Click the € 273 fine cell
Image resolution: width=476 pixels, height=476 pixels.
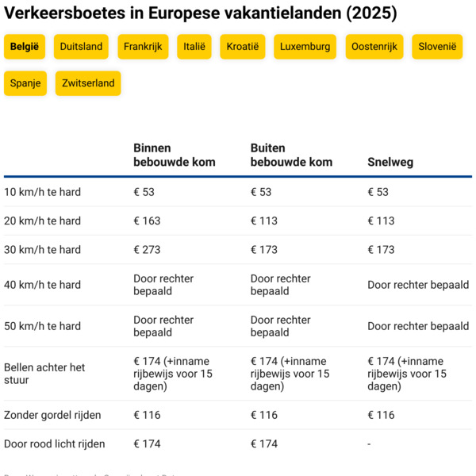point(147,250)
